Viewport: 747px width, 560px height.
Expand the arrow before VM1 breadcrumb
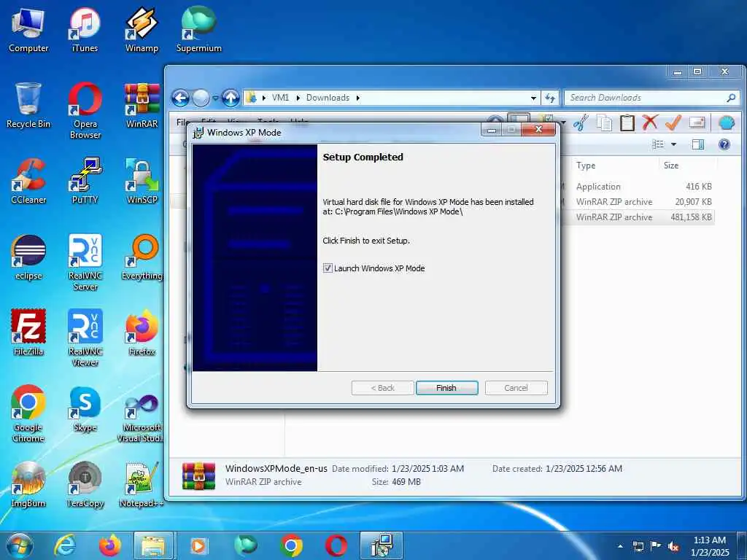[x=264, y=98]
